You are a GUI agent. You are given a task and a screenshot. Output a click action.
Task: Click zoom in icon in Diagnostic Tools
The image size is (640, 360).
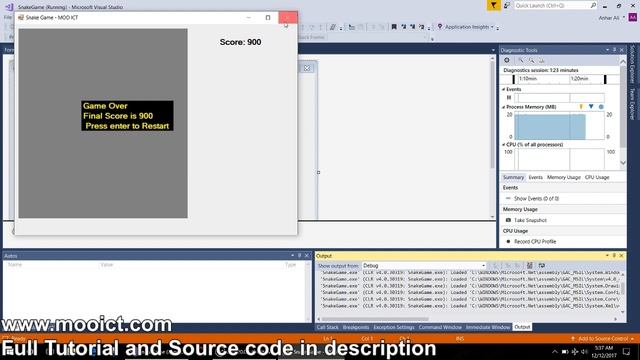pyautogui.click(x=521, y=60)
